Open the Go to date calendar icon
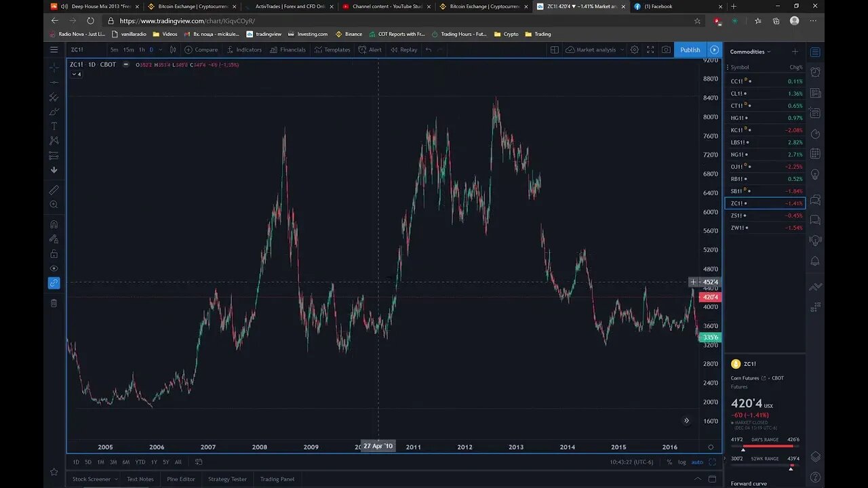Image resolution: width=868 pixels, height=488 pixels. pos(199,462)
